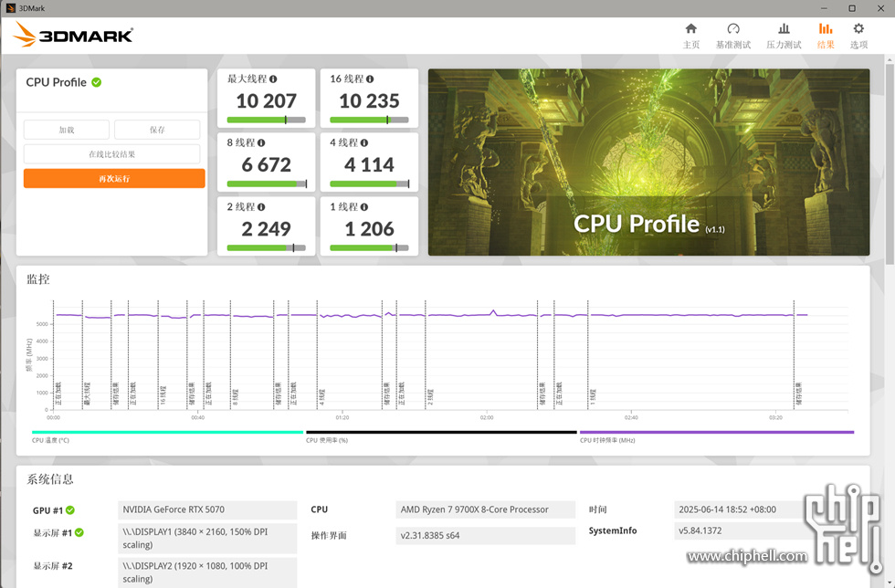The height and width of the screenshot is (588, 895).
Task: Click the score bar under 6 672
Action: [267, 184]
